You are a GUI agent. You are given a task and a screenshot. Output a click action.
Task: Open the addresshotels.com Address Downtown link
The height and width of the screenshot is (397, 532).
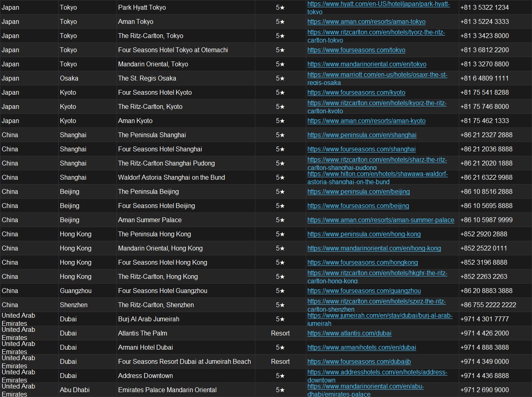377,376
